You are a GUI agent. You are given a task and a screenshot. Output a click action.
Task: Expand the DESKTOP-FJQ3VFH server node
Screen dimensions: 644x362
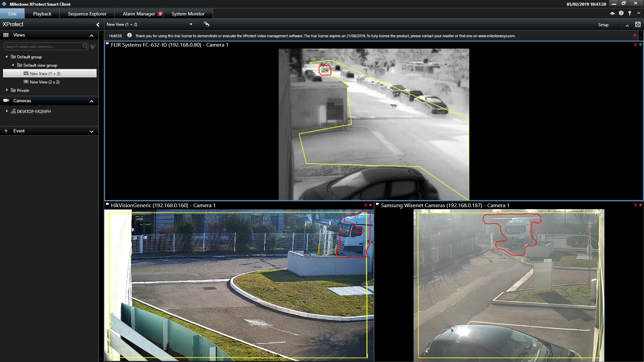tap(7, 111)
